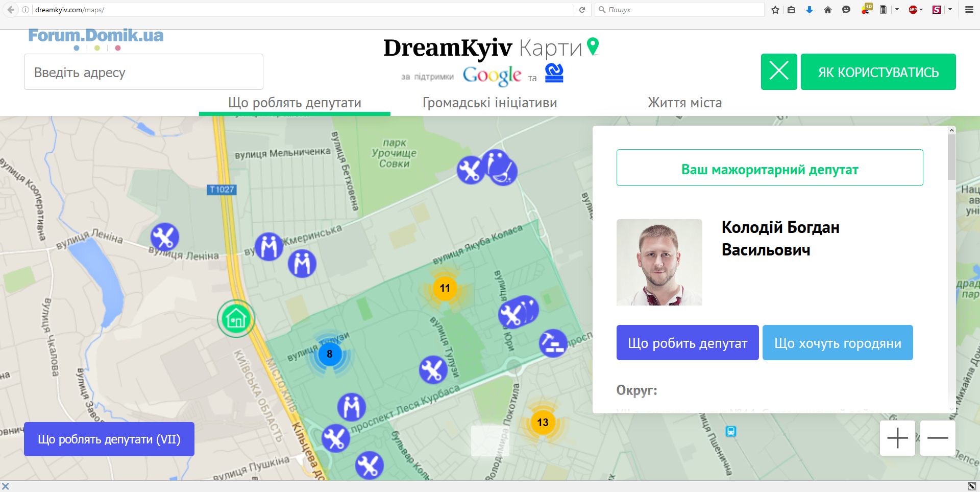Expand the dropdown arrow after clipboard icon
Image resolution: width=980 pixels, height=492 pixels.
pyautogui.click(x=897, y=9)
